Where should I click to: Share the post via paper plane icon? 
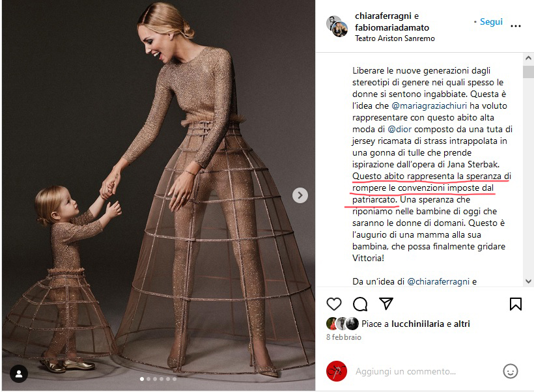tap(386, 303)
